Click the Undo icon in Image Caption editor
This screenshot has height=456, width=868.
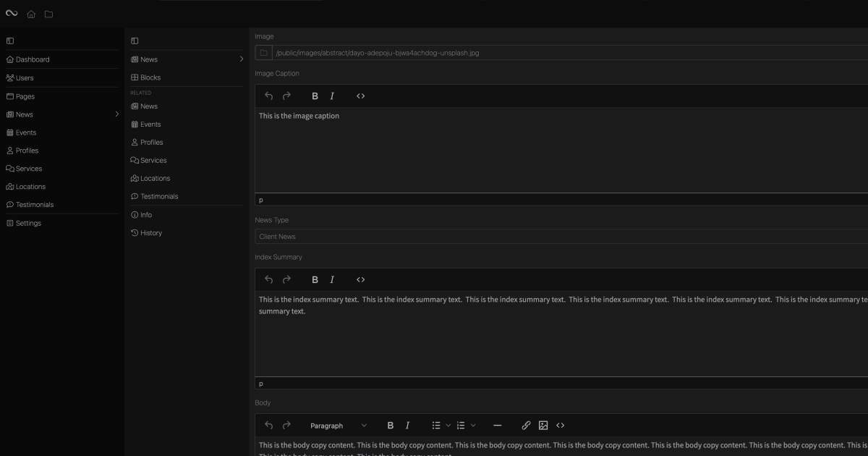click(x=268, y=95)
